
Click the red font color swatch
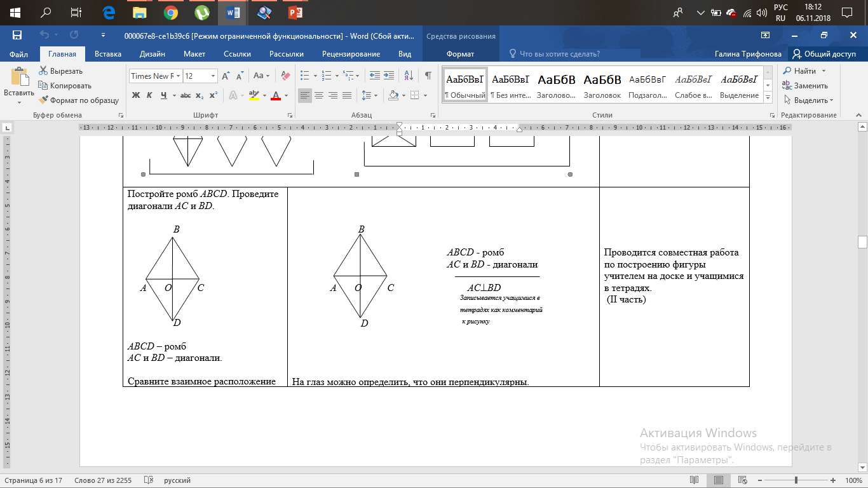tap(276, 95)
